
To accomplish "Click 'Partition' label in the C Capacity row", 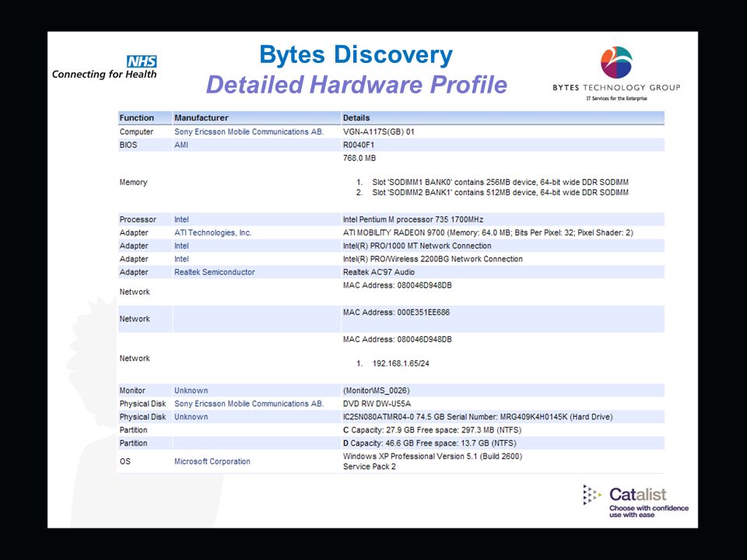I will [x=133, y=430].
